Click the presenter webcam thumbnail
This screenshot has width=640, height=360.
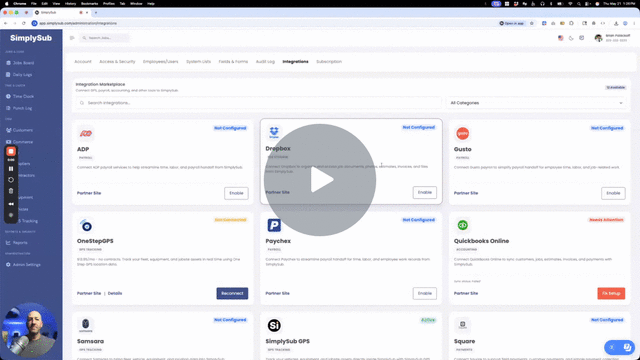click(x=29, y=330)
